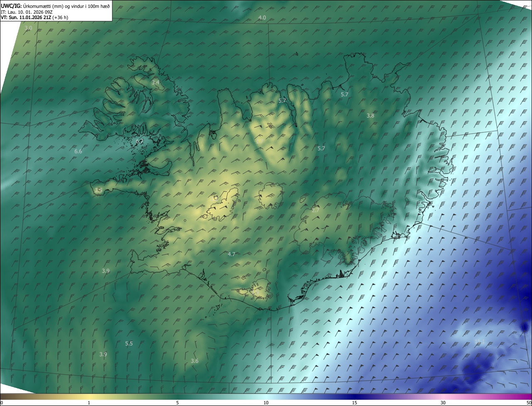
Task: Click the '10' tick on the color scale
Action: 266,403
